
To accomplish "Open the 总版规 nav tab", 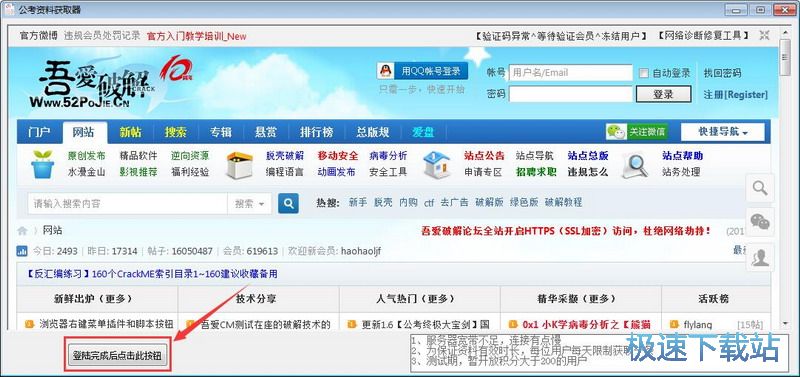I will [373, 133].
